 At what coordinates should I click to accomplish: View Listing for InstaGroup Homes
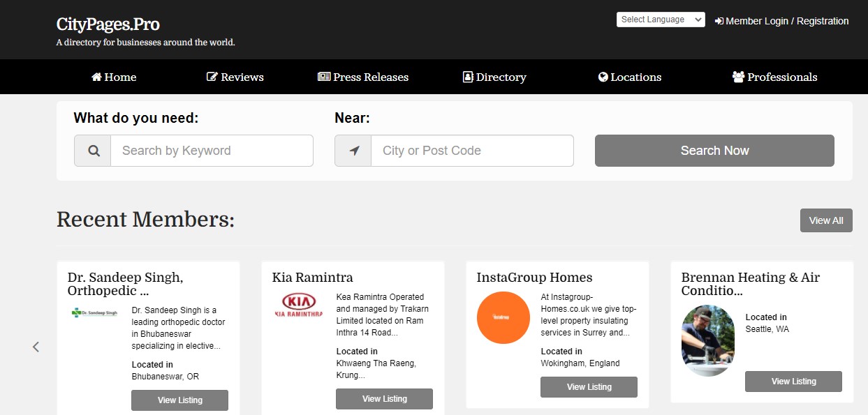589,387
